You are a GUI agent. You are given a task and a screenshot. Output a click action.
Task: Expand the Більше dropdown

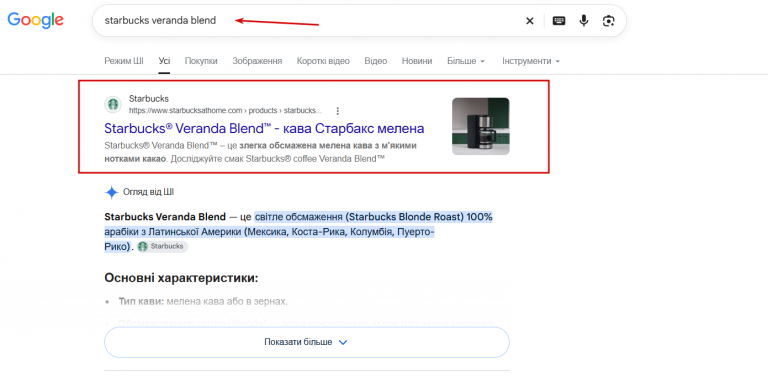(x=466, y=61)
